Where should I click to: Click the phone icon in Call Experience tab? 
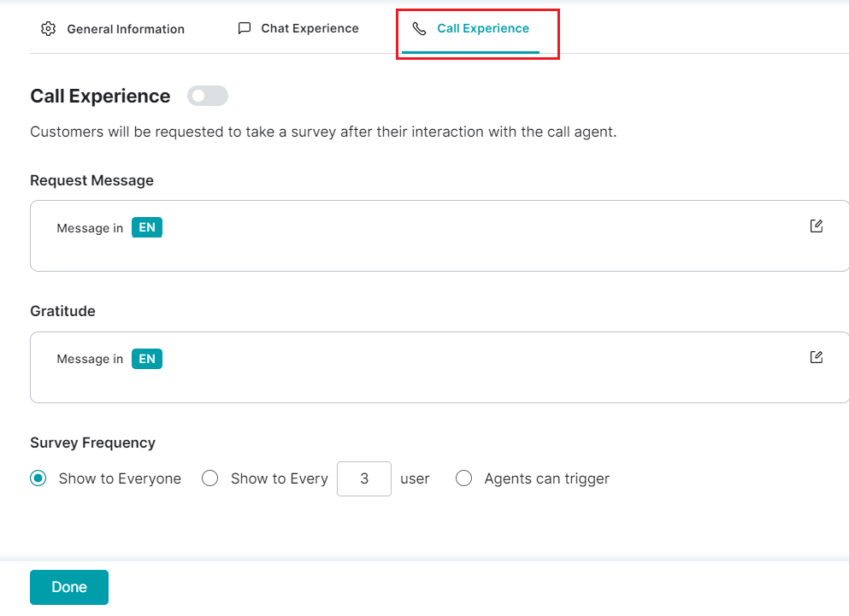[419, 29]
